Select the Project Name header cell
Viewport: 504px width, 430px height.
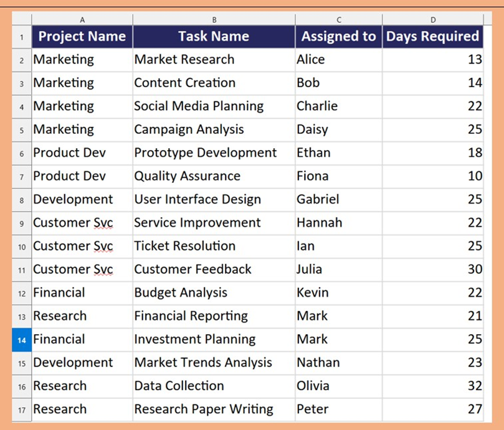click(x=82, y=37)
